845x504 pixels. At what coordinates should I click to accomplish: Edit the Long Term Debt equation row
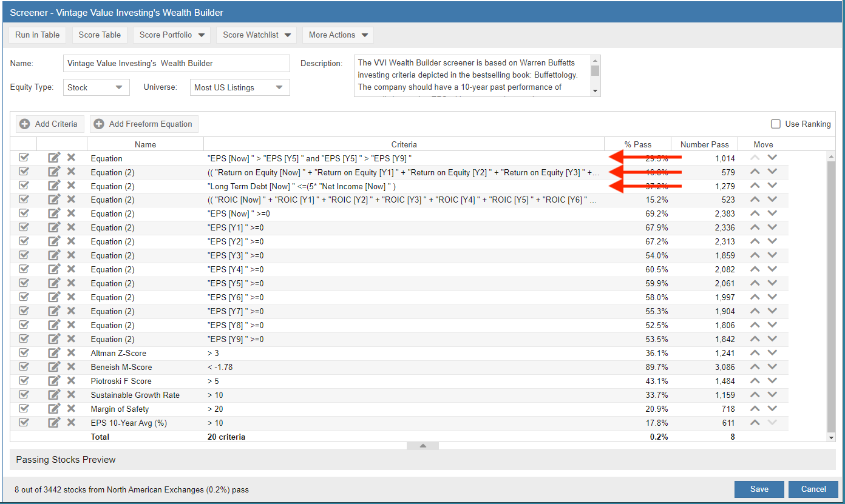tap(54, 186)
